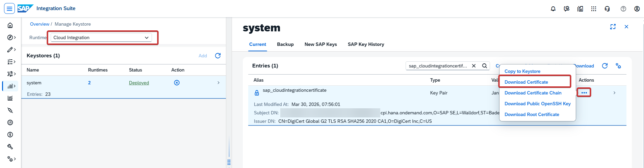Open the help question mark icon

(623, 9)
